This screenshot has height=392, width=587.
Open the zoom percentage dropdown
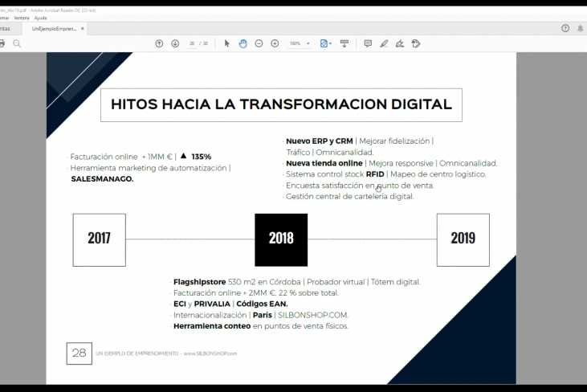[x=308, y=43]
